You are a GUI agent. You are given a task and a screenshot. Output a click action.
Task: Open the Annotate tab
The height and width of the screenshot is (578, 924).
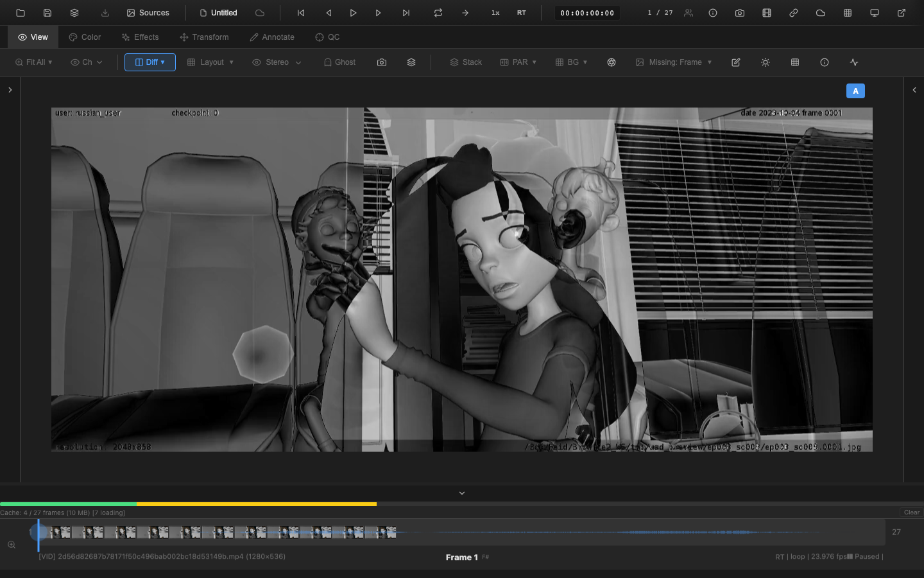point(272,37)
